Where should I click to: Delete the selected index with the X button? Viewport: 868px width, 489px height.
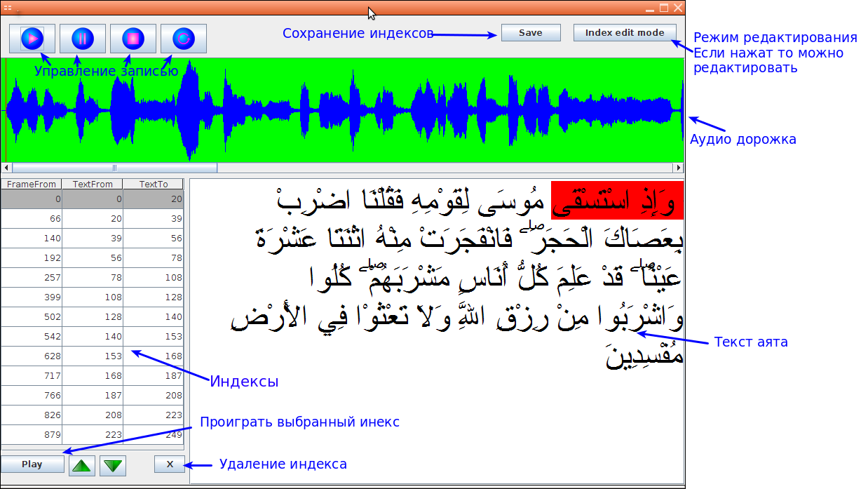tap(169, 464)
